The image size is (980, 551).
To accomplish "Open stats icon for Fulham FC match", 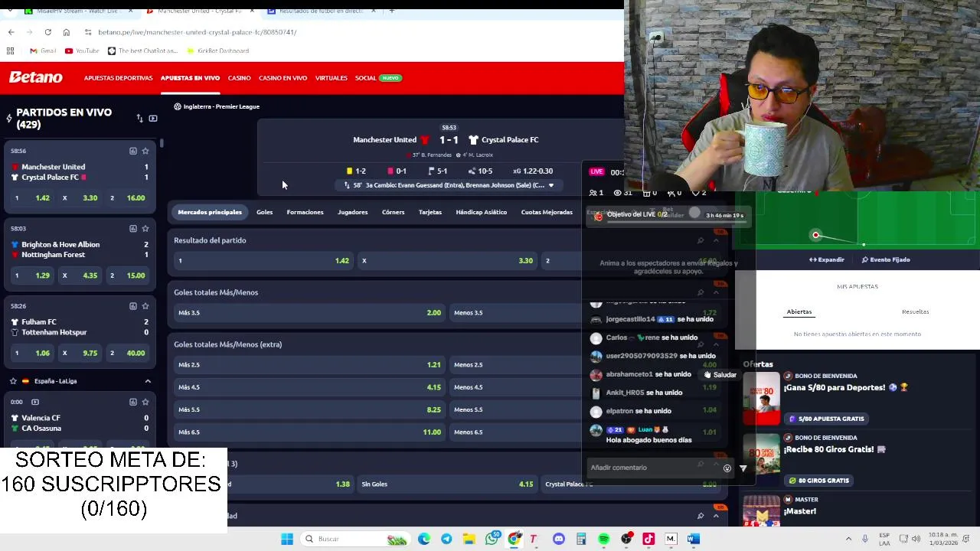I will 132,306.
